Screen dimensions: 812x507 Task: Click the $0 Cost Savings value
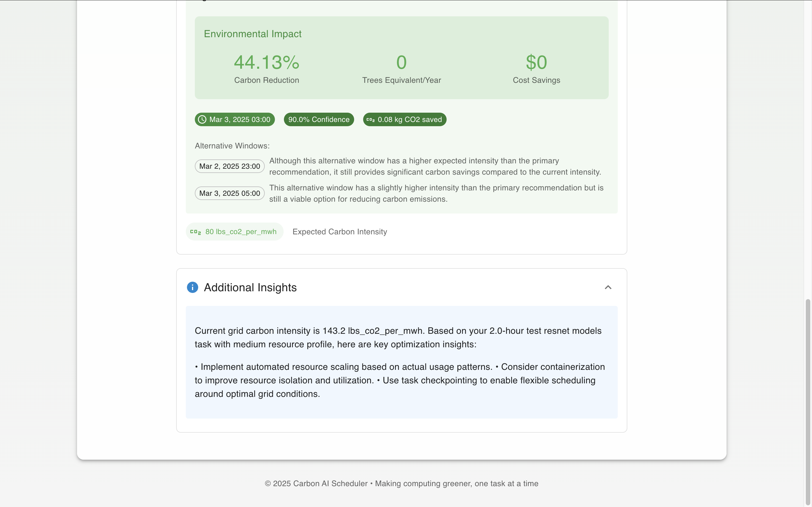click(x=536, y=62)
